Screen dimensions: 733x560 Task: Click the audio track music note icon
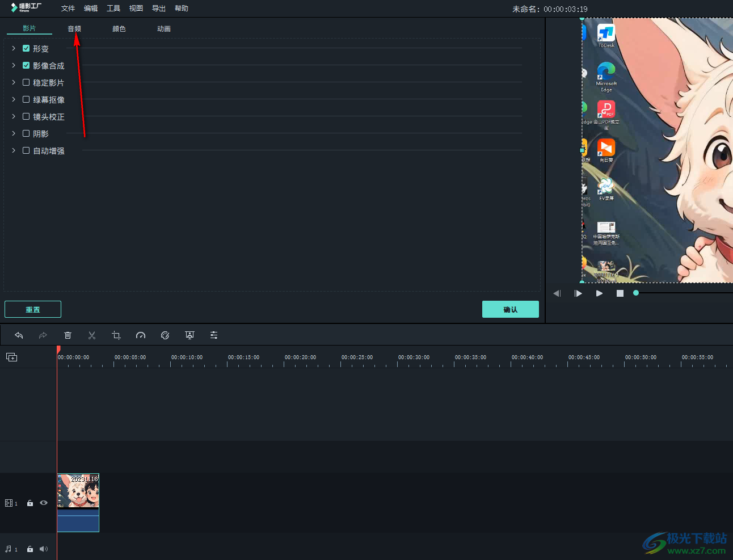coord(8,549)
